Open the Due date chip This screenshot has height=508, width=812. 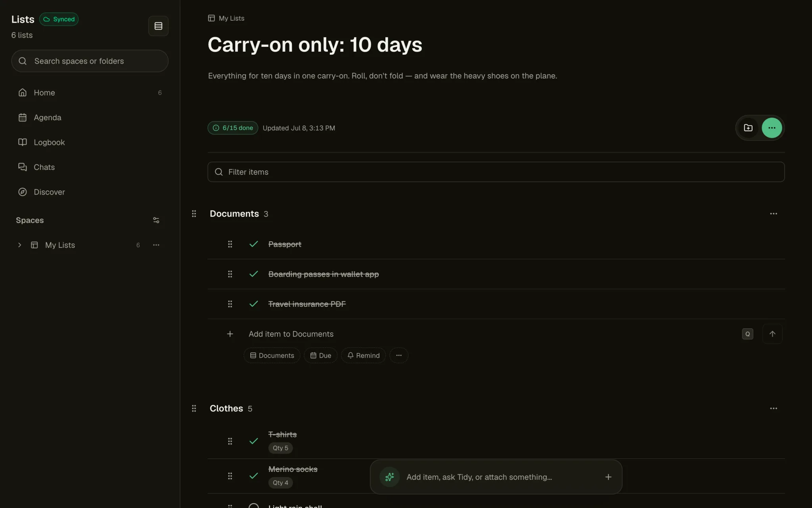tap(320, 355)
